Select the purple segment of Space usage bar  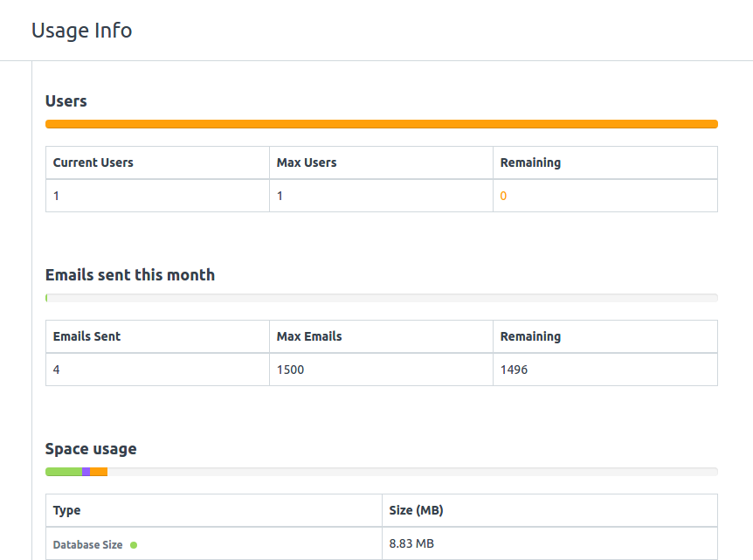pos(86,472)
